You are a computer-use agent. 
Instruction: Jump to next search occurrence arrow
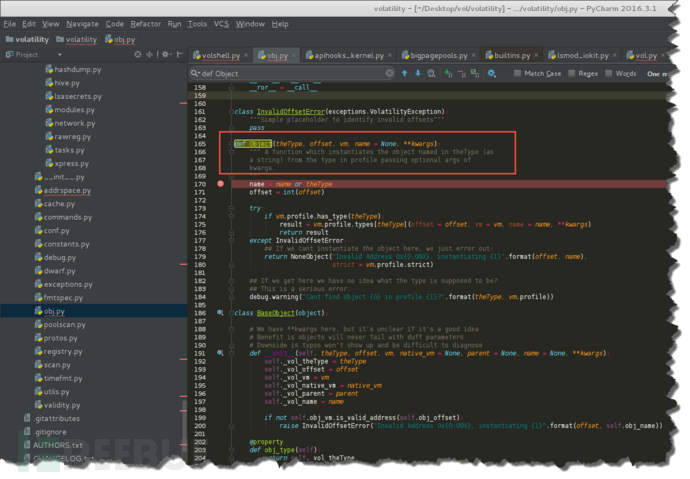[x=418, y=73]
